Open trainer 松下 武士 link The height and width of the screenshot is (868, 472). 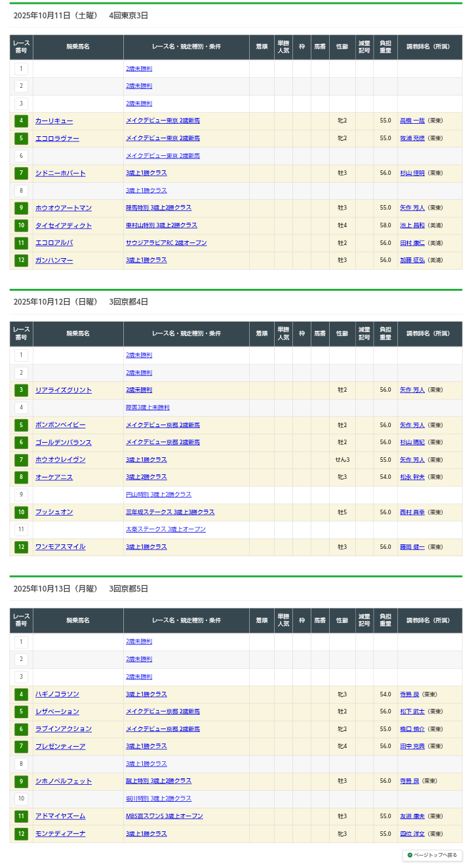(x=412, y=711)
